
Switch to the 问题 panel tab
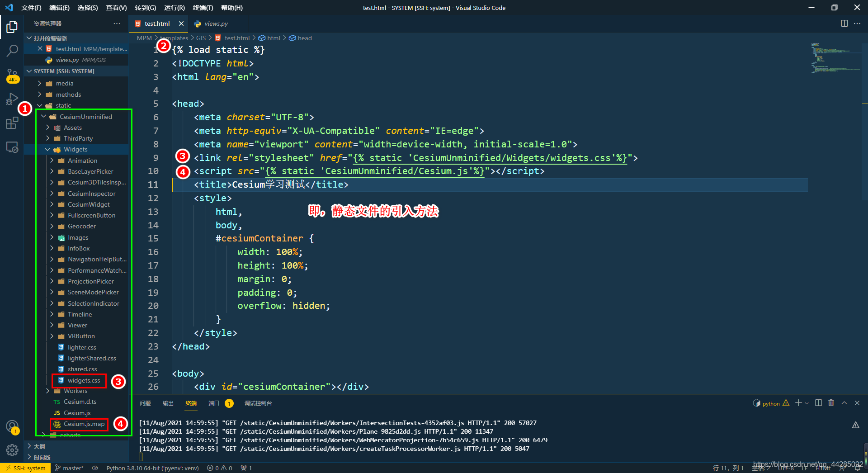(x=145, y=403)
